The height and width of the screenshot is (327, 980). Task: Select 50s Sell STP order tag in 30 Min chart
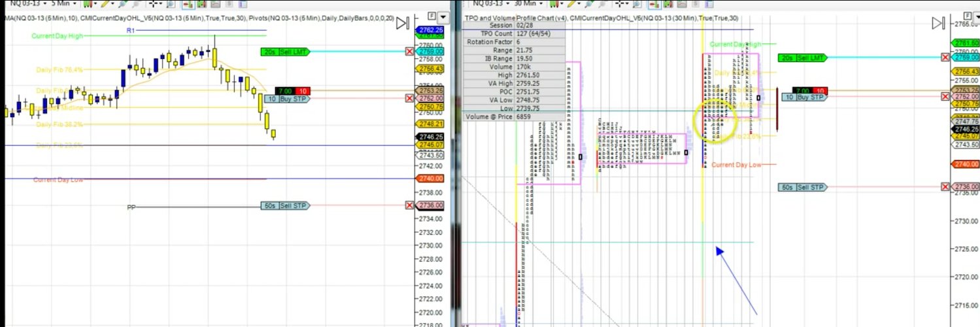(x=802, y=187)
